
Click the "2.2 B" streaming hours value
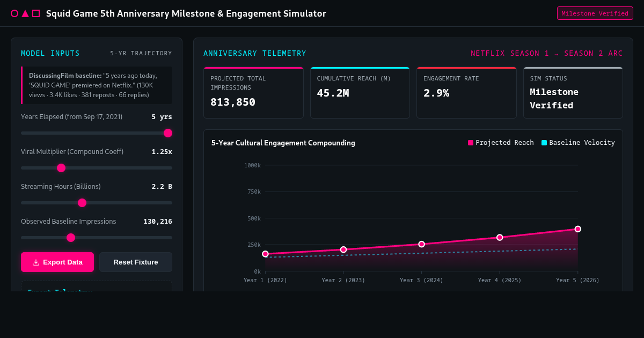[x=162, y=187]
